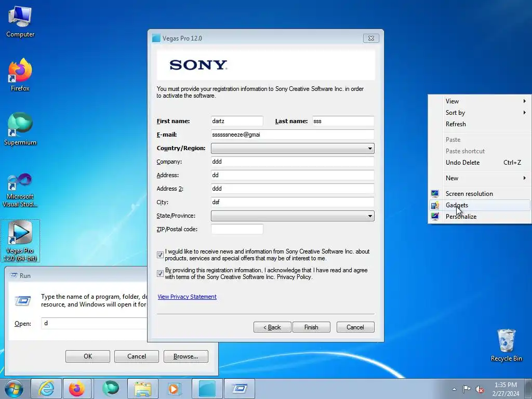Viewport: 532px width, 399px height.
Task: Select Gadgets in the context menu
Action: (x=480, y=205)
